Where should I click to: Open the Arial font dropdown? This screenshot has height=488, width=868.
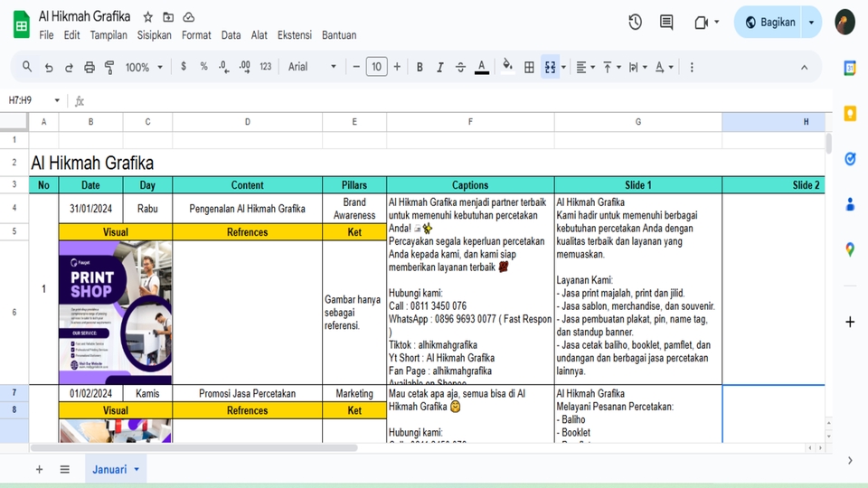312,67
